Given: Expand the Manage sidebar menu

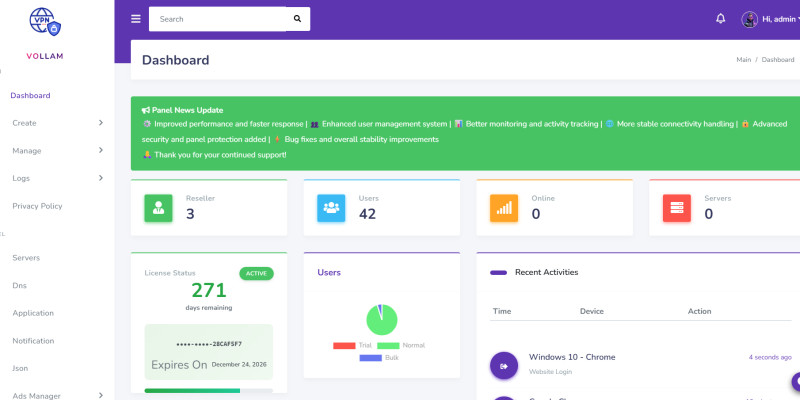Looking at the screenshot, I should (x=57, y=151).
